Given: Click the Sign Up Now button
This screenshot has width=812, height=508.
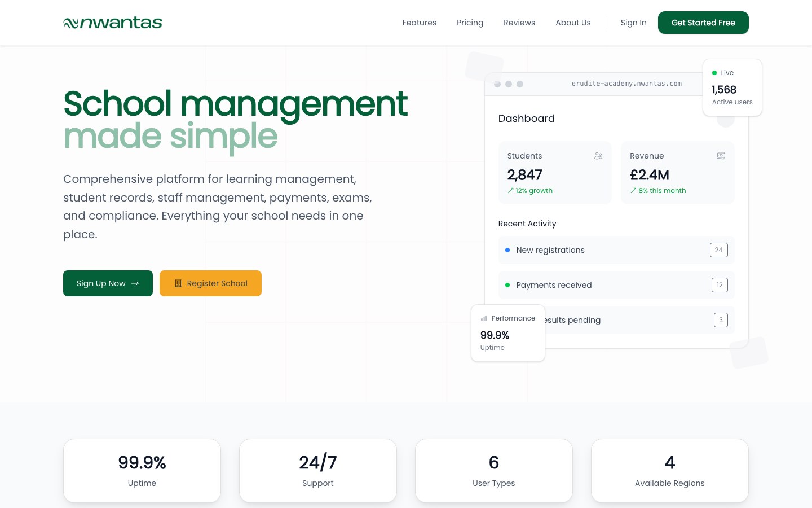Looking at the screenshot, I should tap(108, 283).
